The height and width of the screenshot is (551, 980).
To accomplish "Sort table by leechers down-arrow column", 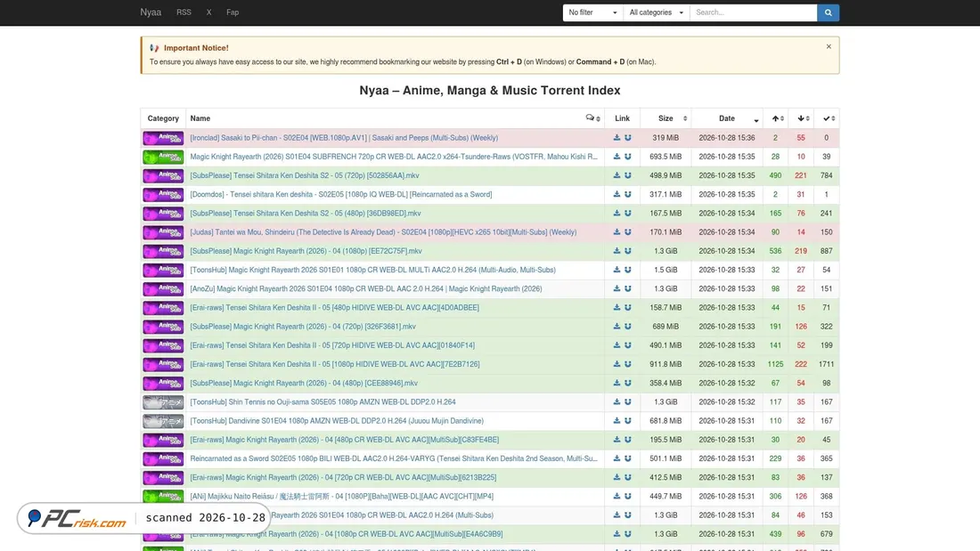I will coord(803,118).
